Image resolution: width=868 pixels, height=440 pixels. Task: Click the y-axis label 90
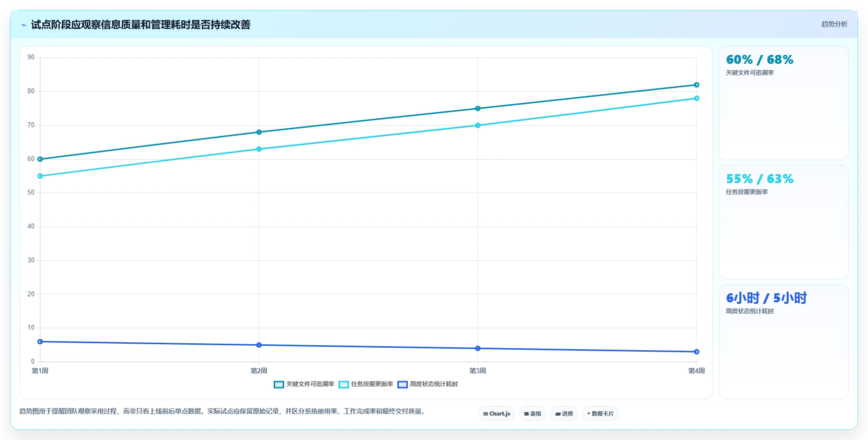(x=31, y=57)
